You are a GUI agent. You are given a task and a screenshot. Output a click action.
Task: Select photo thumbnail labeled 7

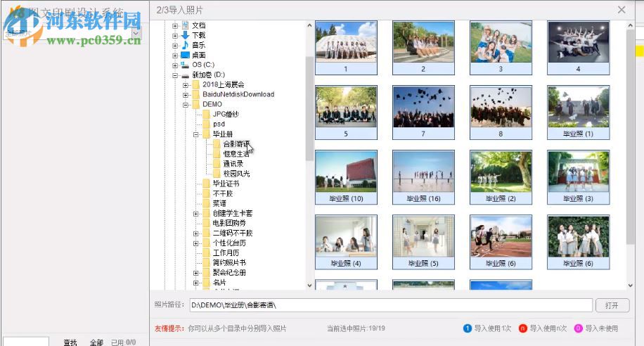coord(423,113)
